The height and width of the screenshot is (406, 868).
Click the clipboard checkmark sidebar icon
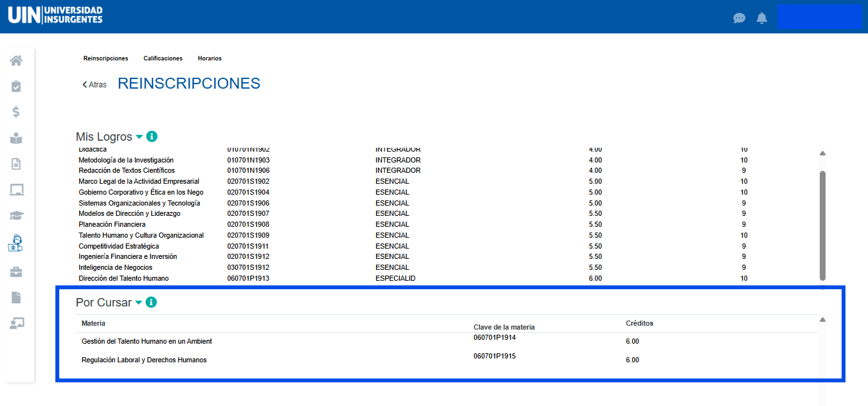point(17,86)
